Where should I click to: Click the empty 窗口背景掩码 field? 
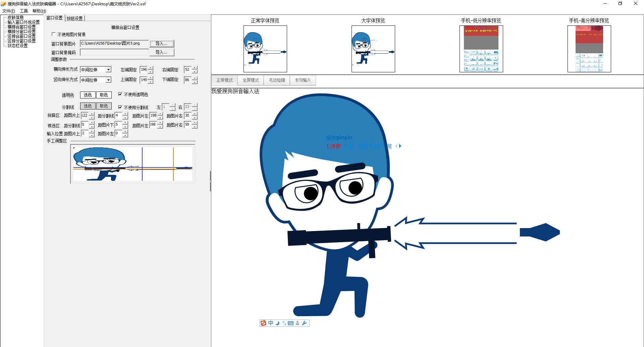[114, 52]
